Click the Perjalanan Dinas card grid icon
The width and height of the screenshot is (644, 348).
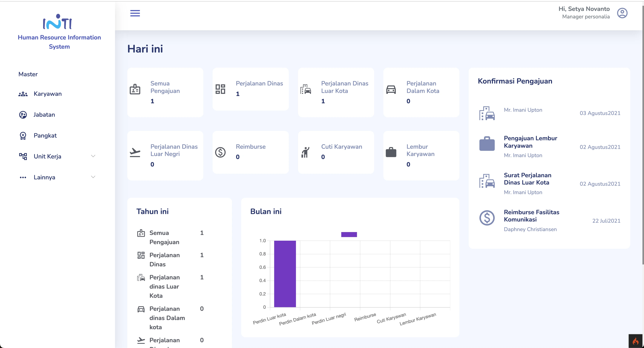[220, 89]
